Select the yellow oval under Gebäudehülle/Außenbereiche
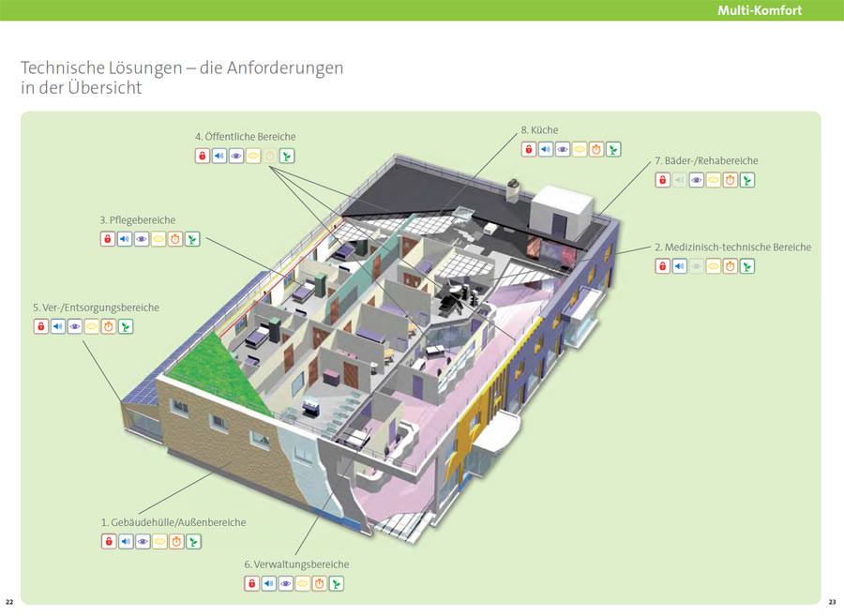 click(159, 541)
